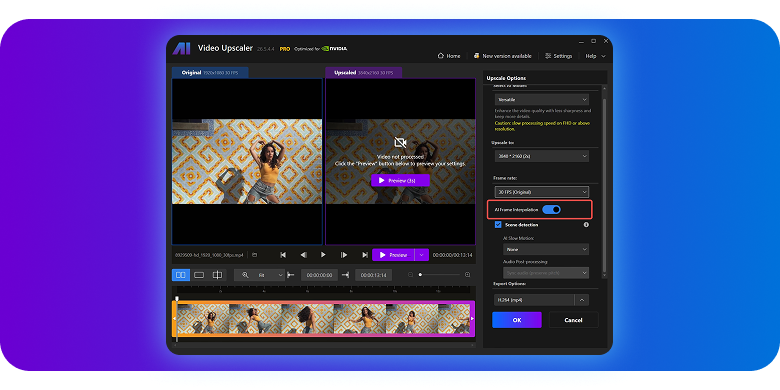Viewport: 780px width, 390px height.
Task: Click the open file folder icon
Action: pos(255,255)
